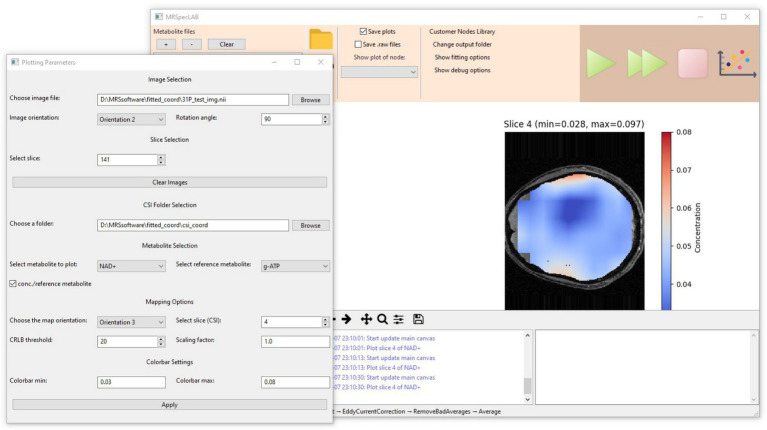Open the scatter plot icon
Image resolution: width=767 pixels, height=430 pixels.
click(x=737, y=64)
